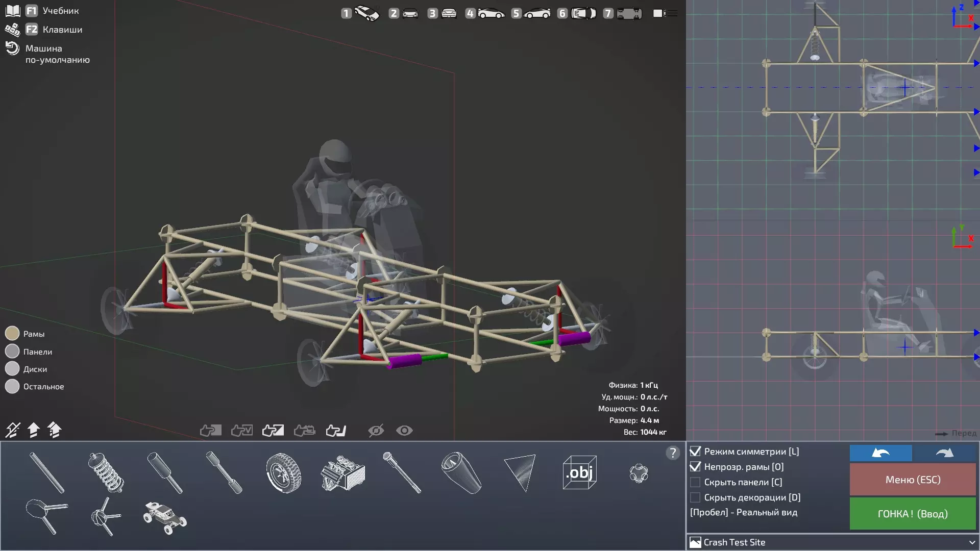Toggle the crossed-out eye visibility icon
The height and width of the screenshot is (551, 980).
tap(376, 431)
